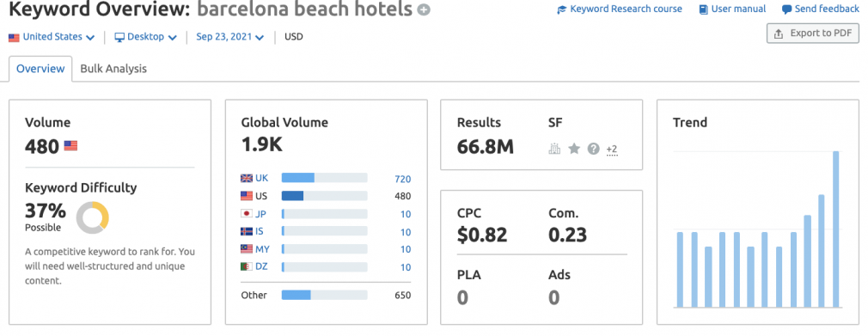Click the plus icon beside the keyword title
Viewport: 868px width, 336px height.
coord(424,10)
